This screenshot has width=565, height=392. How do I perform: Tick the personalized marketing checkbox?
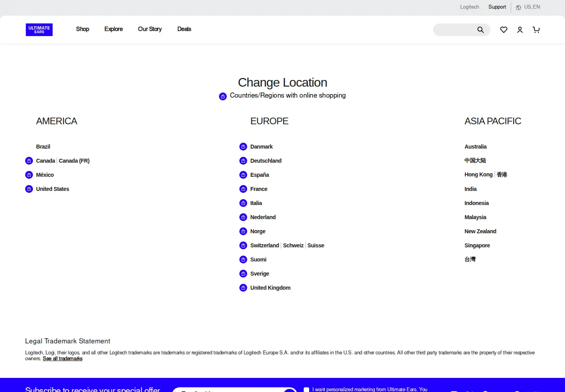click(x=306, y=390)
